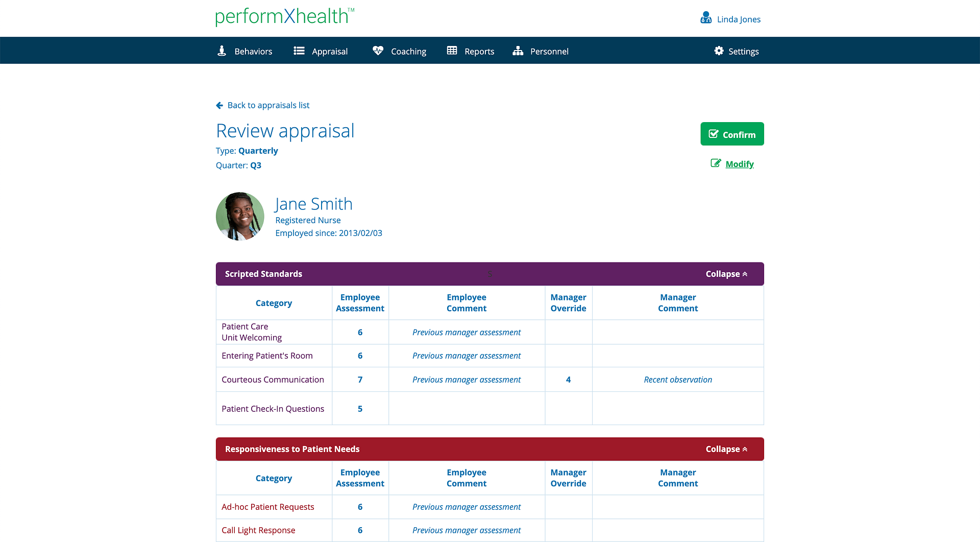Open Linda Jones user profile
980x542 pixels.
(730, 19)
